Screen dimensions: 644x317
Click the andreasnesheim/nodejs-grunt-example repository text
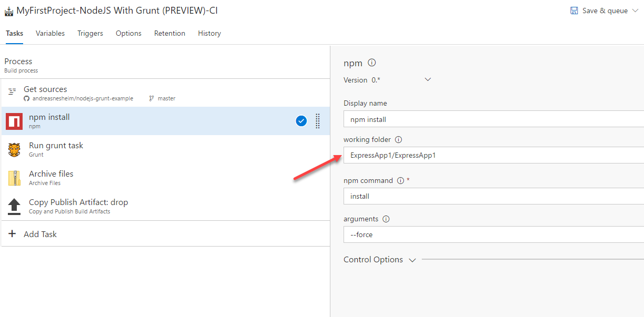pos(82,98)
